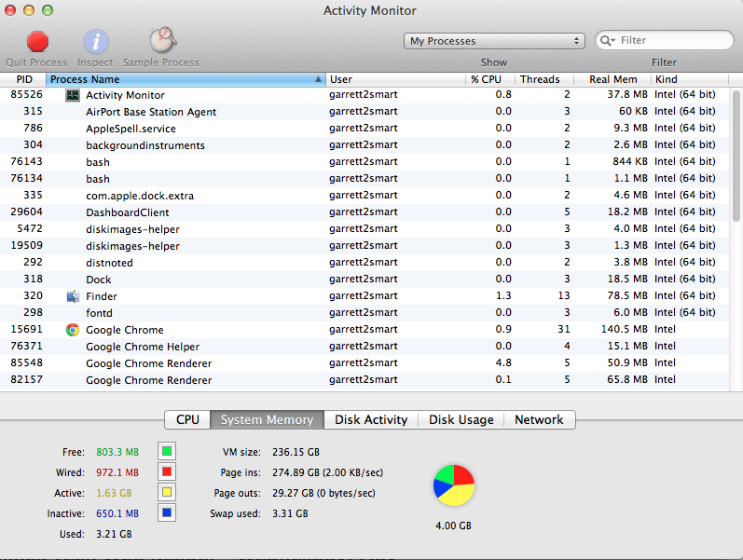Select the distnoted process

(365, 263)
